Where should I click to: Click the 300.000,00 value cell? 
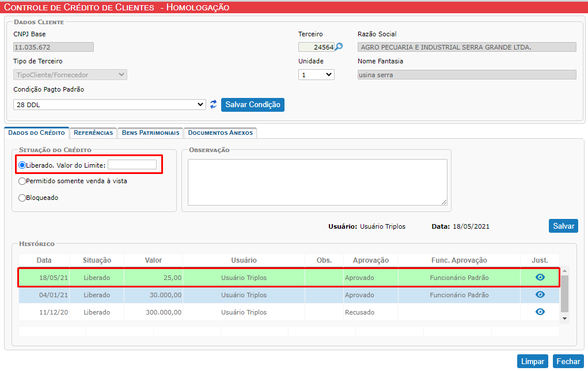coord(153,312)
